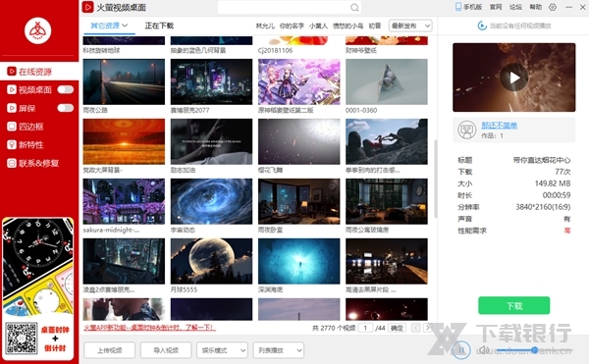Select the 党政大屏背景 thumbnail
The height and width of the screenshot is (364, 589).
tap(124, 141)
